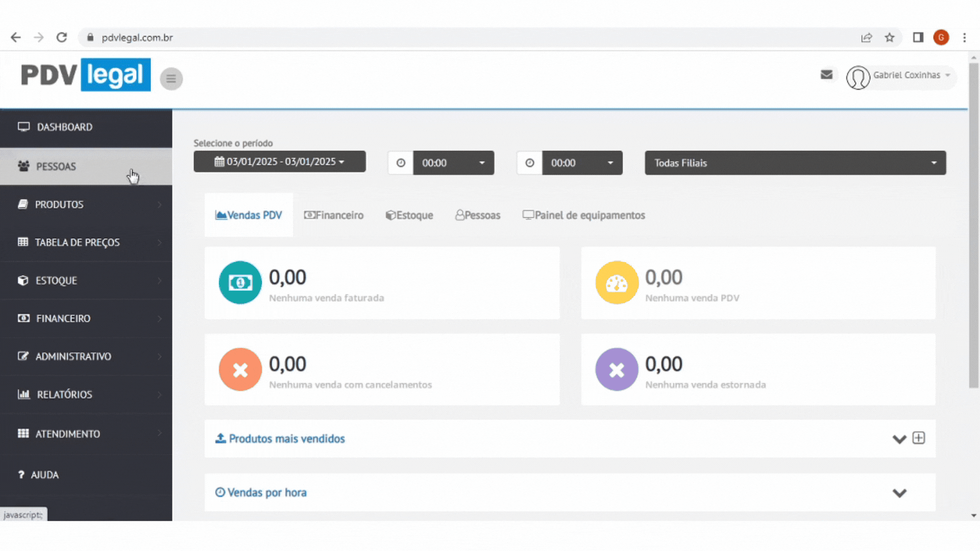Click the PDV legal logo
This screenshot has width=980, height=551.
pos(86,75)
